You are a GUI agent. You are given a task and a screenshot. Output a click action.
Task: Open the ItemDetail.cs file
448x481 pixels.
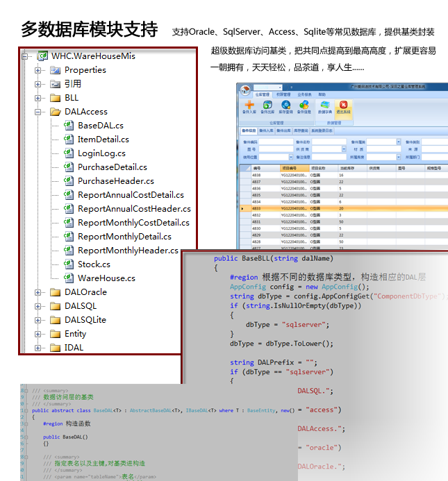point(103,140)
